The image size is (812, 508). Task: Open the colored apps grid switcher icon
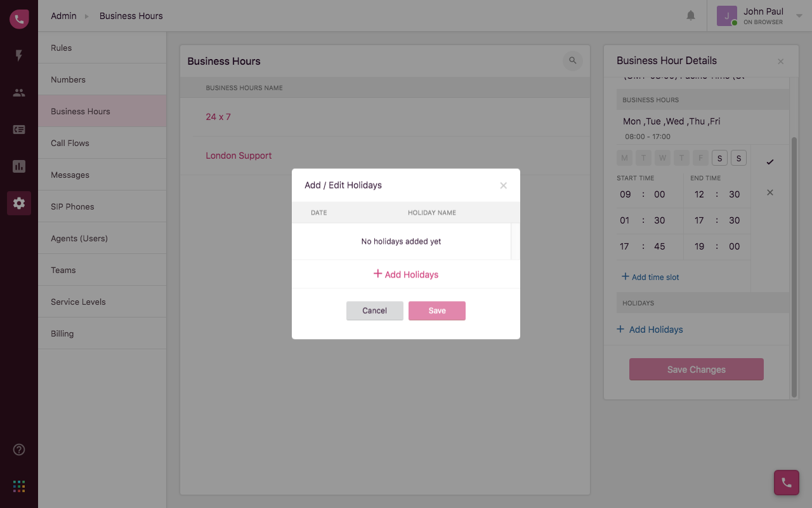[x=19, y=486]
